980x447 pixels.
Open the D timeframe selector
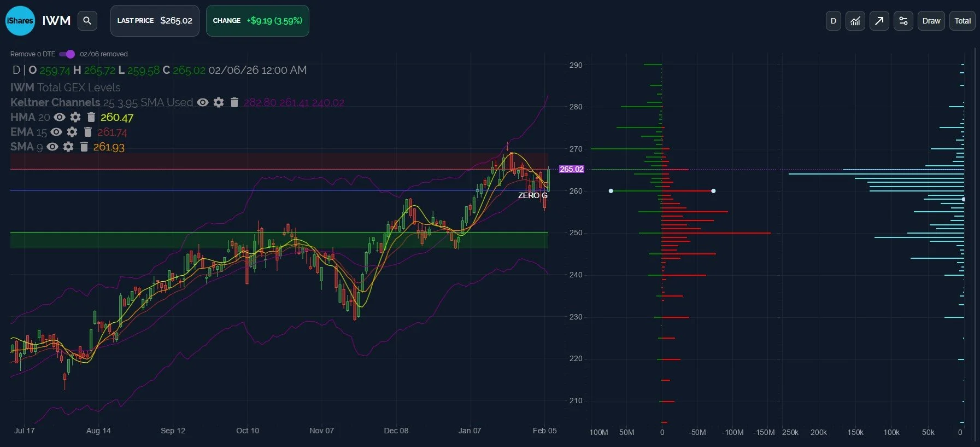(834, 21)
